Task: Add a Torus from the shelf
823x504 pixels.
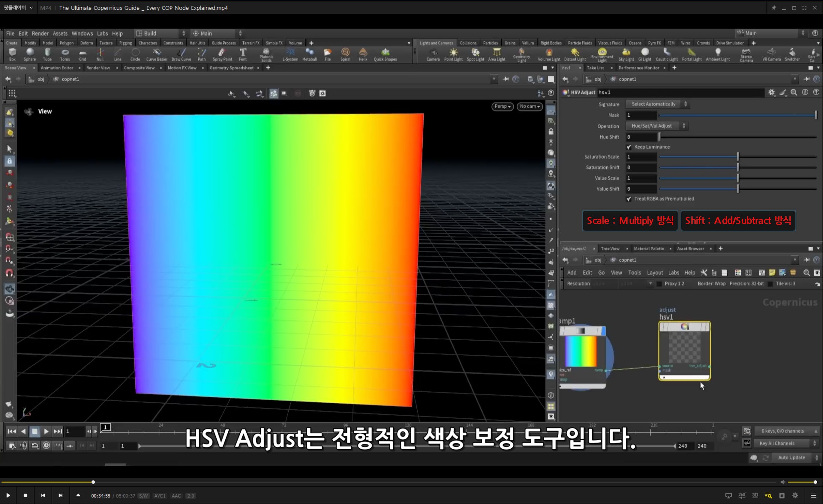Action: [x=65, y=54]
